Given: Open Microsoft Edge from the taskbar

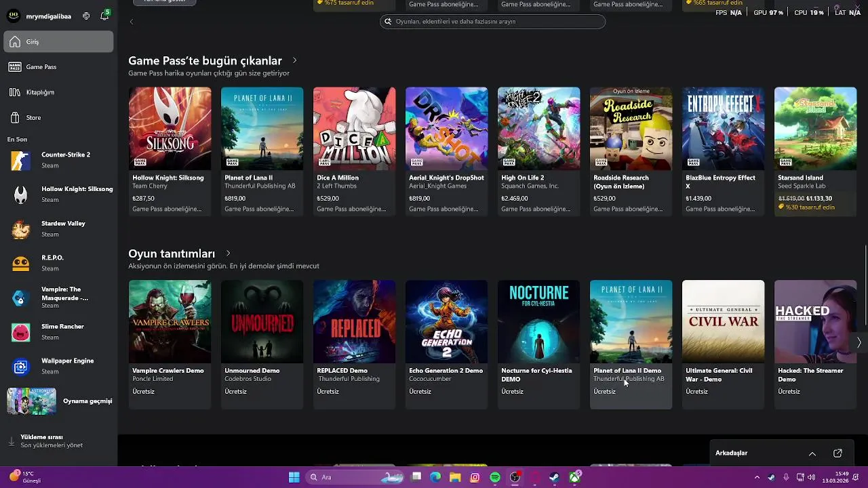Looking at the screenshot, I should coord(435,477).
